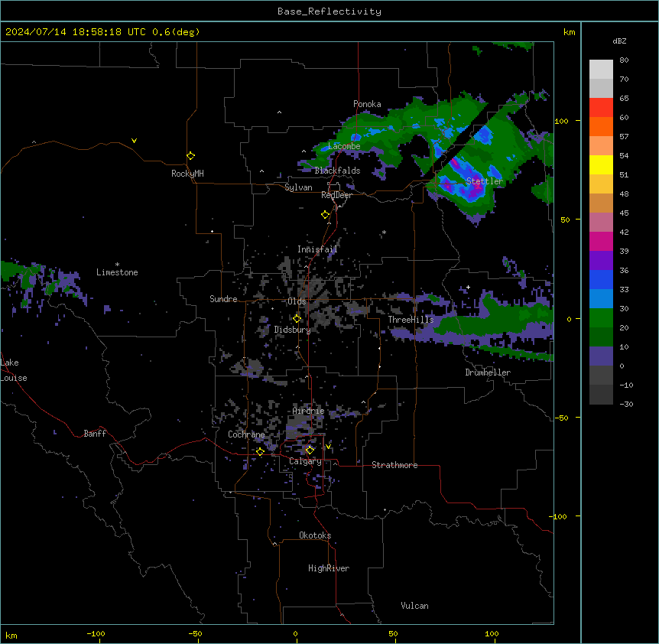This screenshot has width=659, height=644.
Task: Click the Innisfail label
Action: [x=317, y=249]
